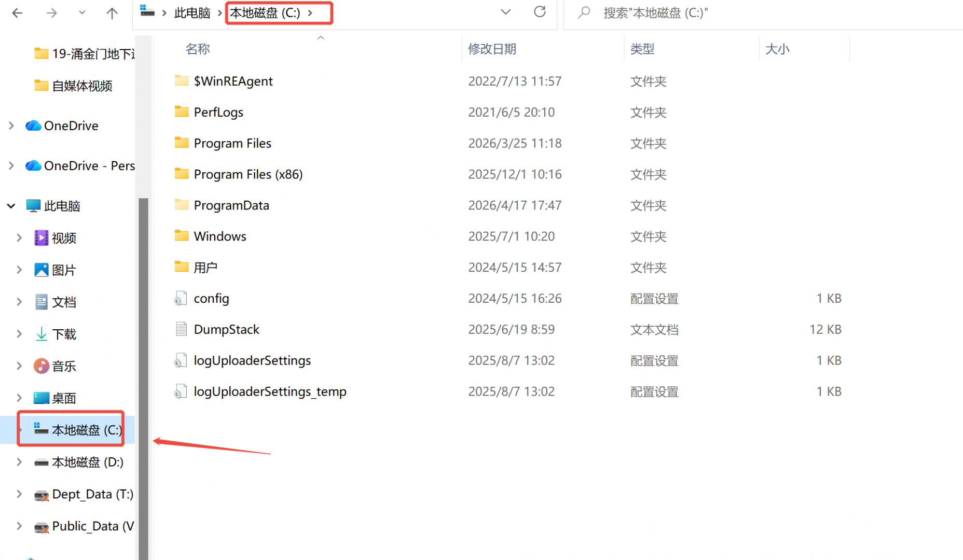This screenshot has height=560, width=963.
Task: Expand the 本地磁盘 (D:) tree node
Action: click(x=19, y=462)
